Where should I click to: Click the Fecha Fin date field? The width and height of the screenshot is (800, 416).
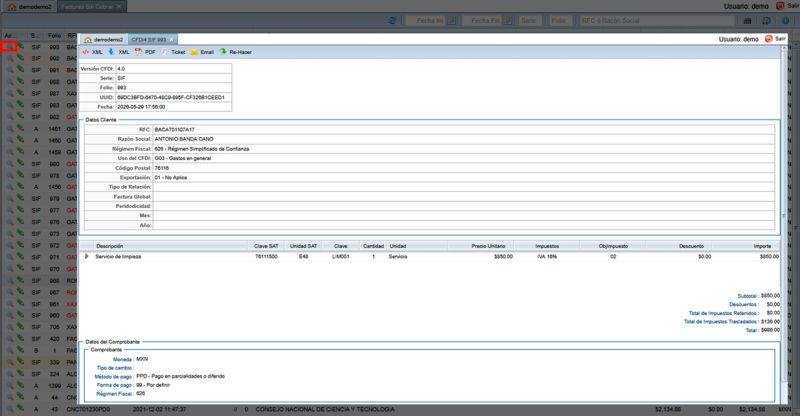[483, 20]
